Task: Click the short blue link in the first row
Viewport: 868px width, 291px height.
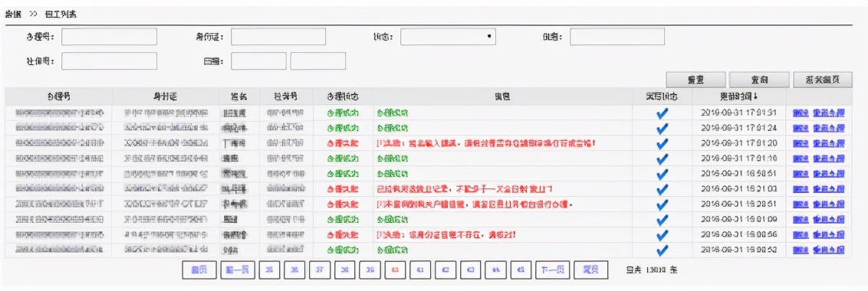Action: [801, 113]
